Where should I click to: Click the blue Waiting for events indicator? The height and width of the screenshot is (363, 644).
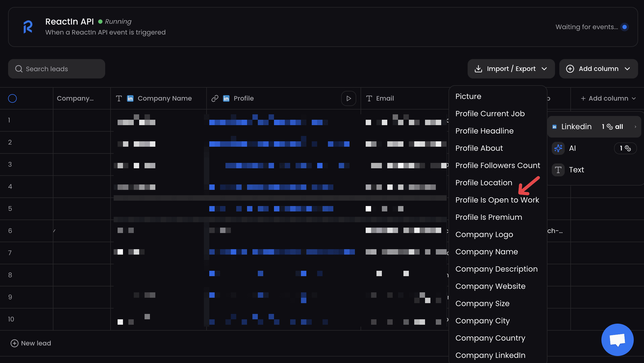625,27
